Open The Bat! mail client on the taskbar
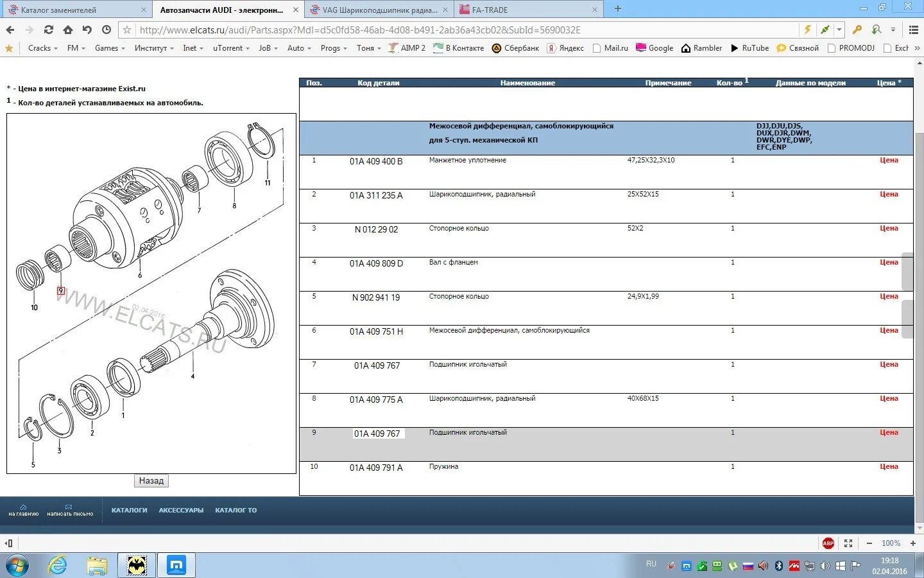This screenshot has width=924, height=578. 137,566
